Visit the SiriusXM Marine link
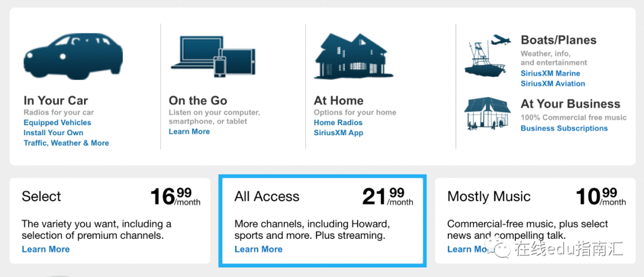 550,73
